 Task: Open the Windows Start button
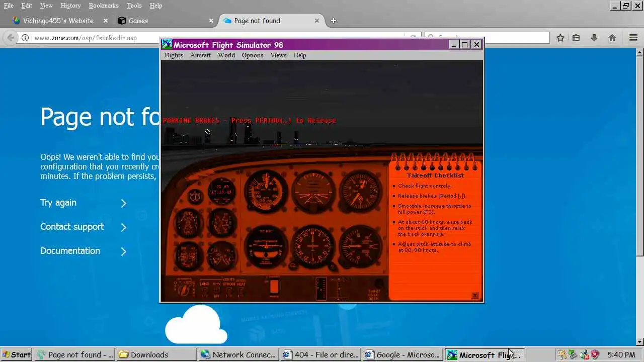(x=16, y=355)
